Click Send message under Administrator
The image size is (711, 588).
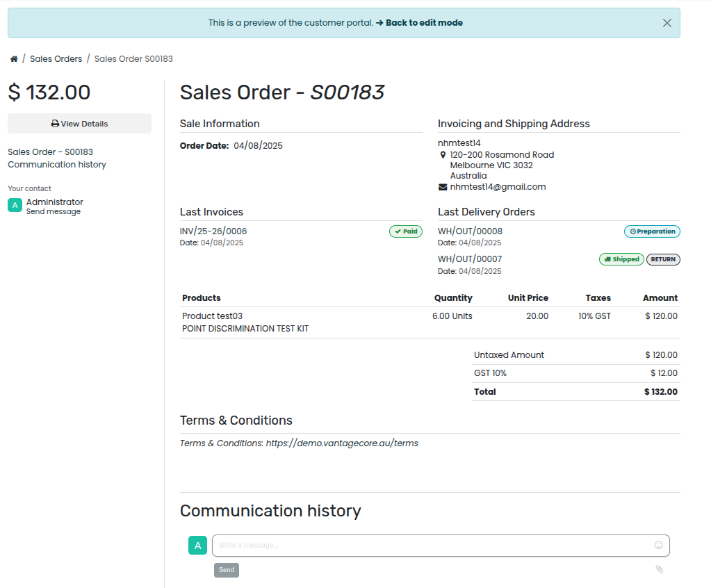(54, 212)
